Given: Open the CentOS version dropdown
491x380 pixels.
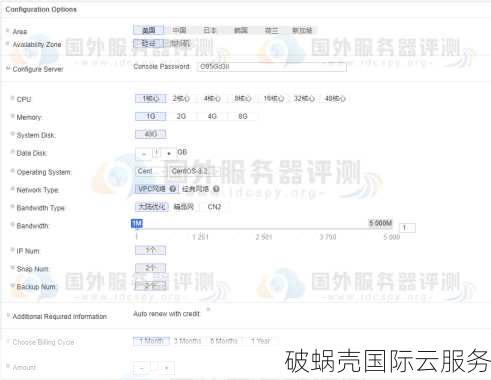Looking at the screenshot, I should point(194,171).
